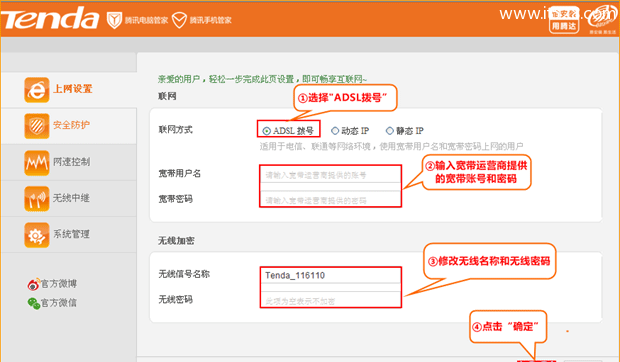Image resolution: width=620 pixels, height=362 pixels.
Task: Open the Tencent PC Manager shield icon
Action: [x=114, y=20]
